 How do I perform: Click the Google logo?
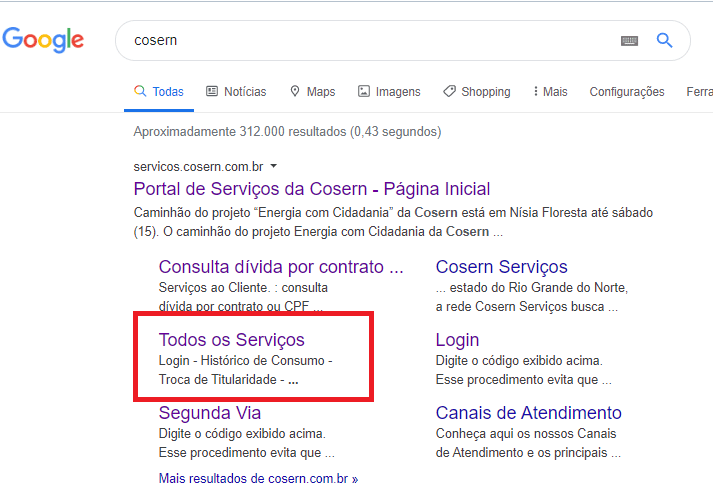tap(43, 40)
